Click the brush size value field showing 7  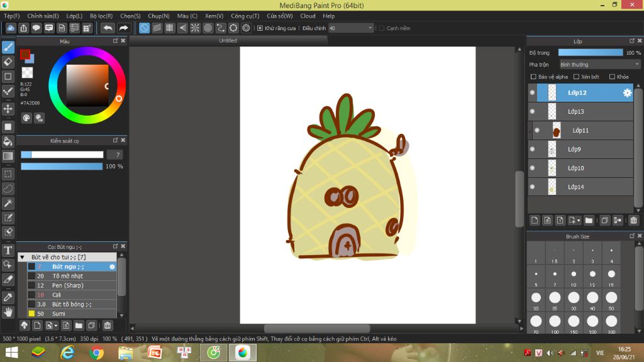pos(115,155)
